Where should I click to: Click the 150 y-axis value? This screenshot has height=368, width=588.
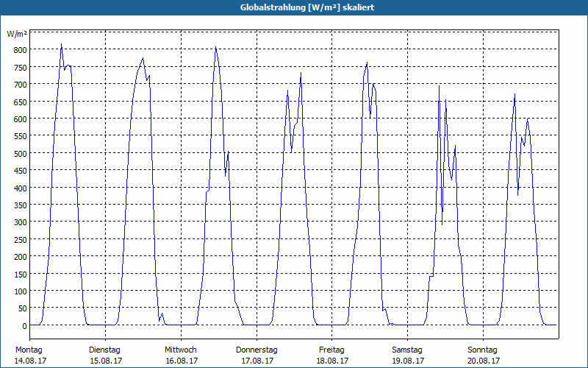coord(21,274)
